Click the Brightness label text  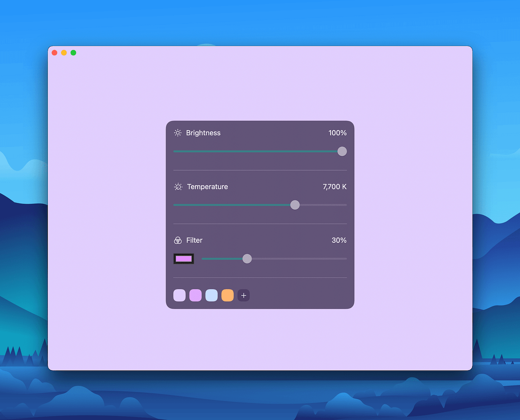[x=203, y=133]
